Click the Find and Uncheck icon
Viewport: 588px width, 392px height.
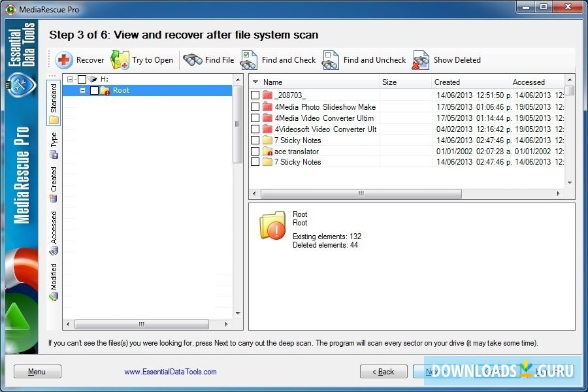[331, 60]
